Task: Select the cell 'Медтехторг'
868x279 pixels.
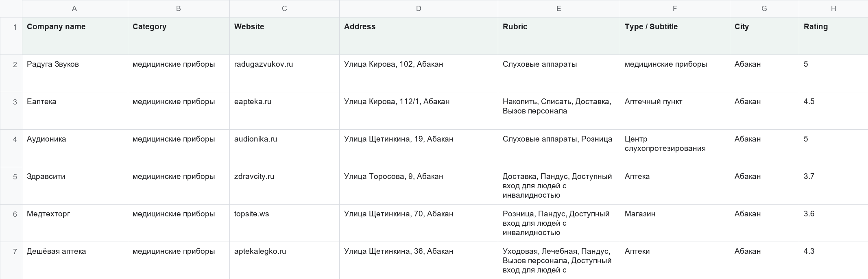Action: 75,223
